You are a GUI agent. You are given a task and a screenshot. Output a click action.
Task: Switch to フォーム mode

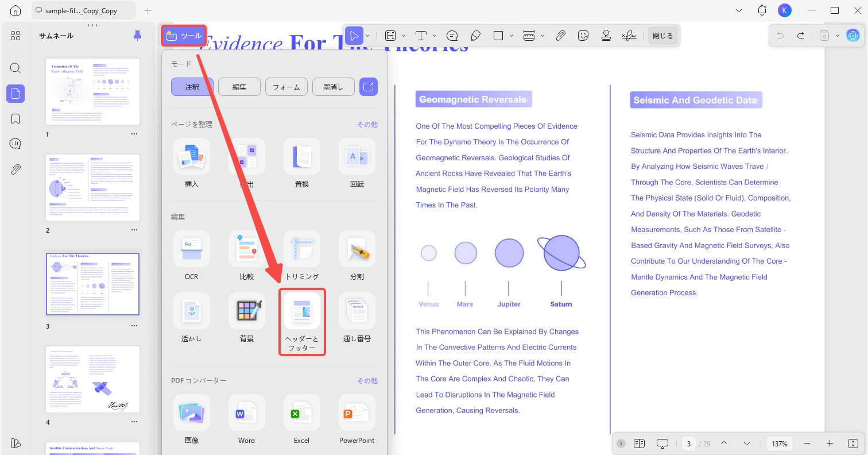click(286, 87)
